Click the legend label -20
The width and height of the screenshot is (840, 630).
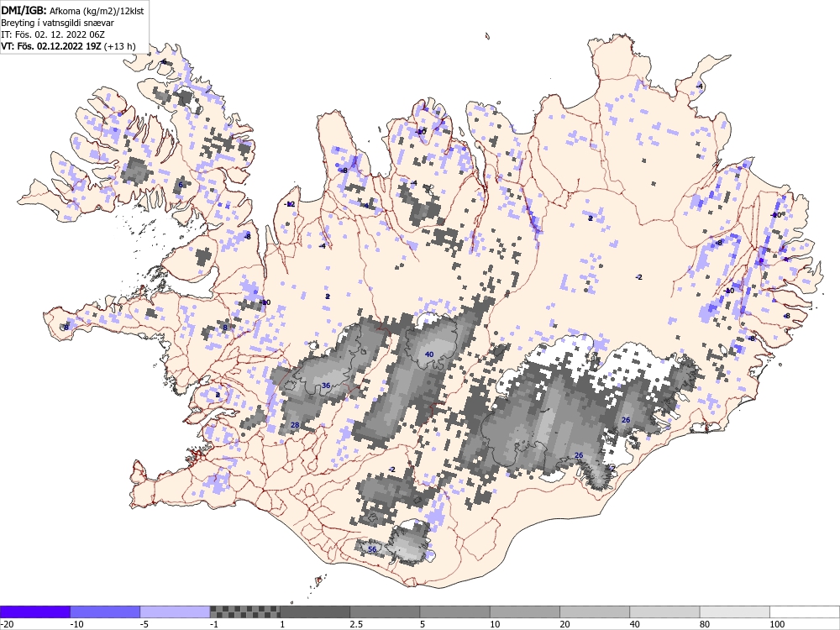pyautogui.click(x=7, y=624)
